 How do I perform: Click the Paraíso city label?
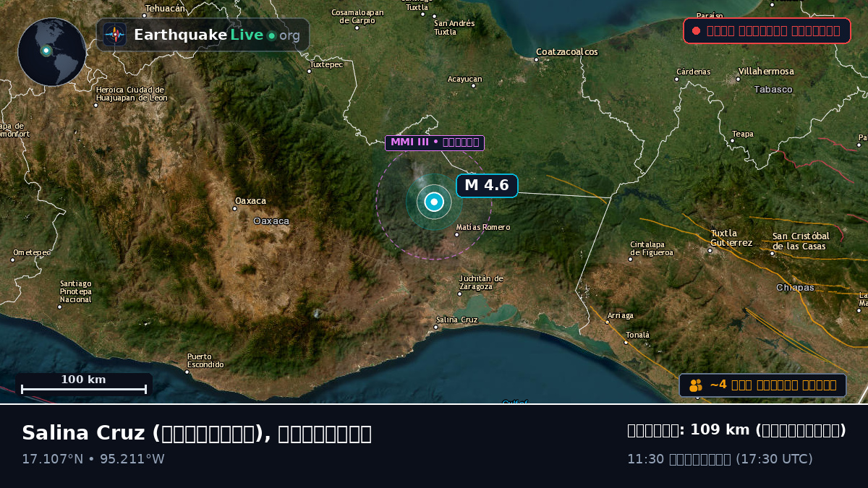tap(710, 15)
